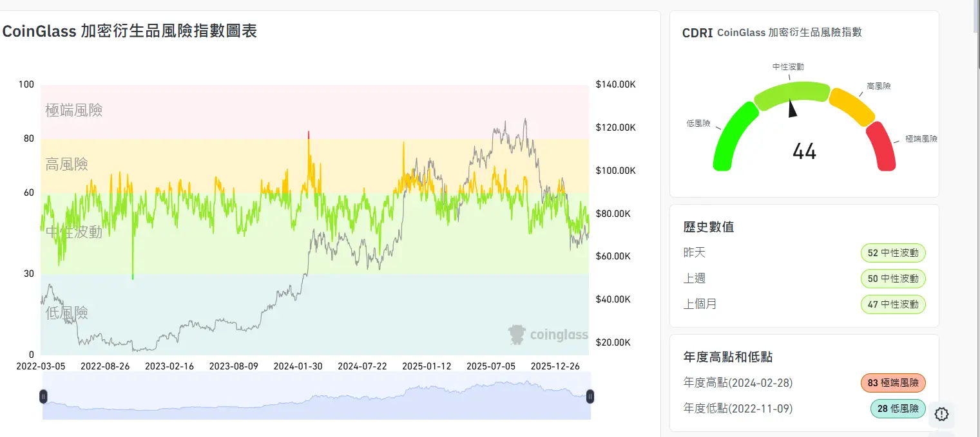Click the 中性波動 label above the gauge
The image size is (980, 437).
coord(789,66)
